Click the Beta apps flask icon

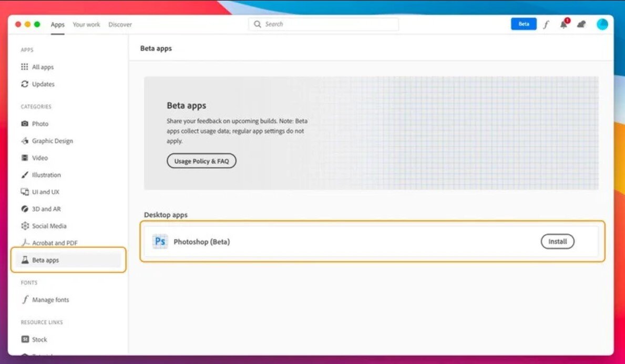click(x=25, y=259)
